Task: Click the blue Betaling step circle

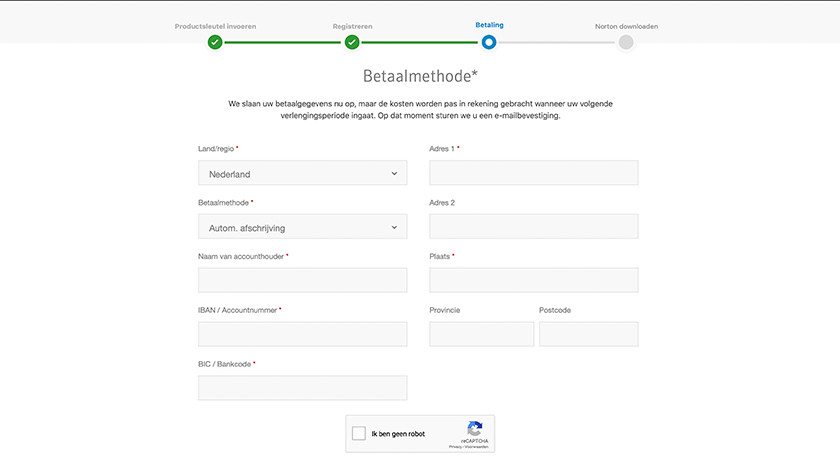Action: pyautogui.click(x=488, y=42)
